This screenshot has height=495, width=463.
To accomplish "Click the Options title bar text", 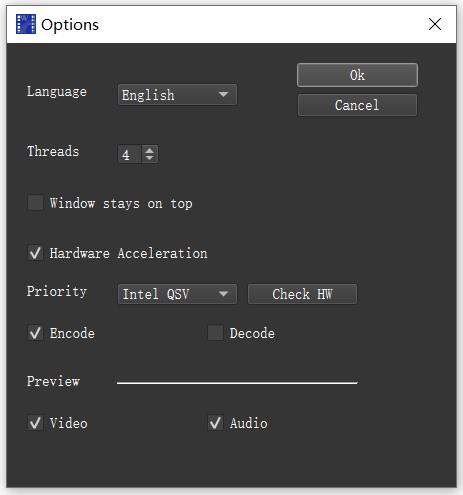I will [70, 25].
